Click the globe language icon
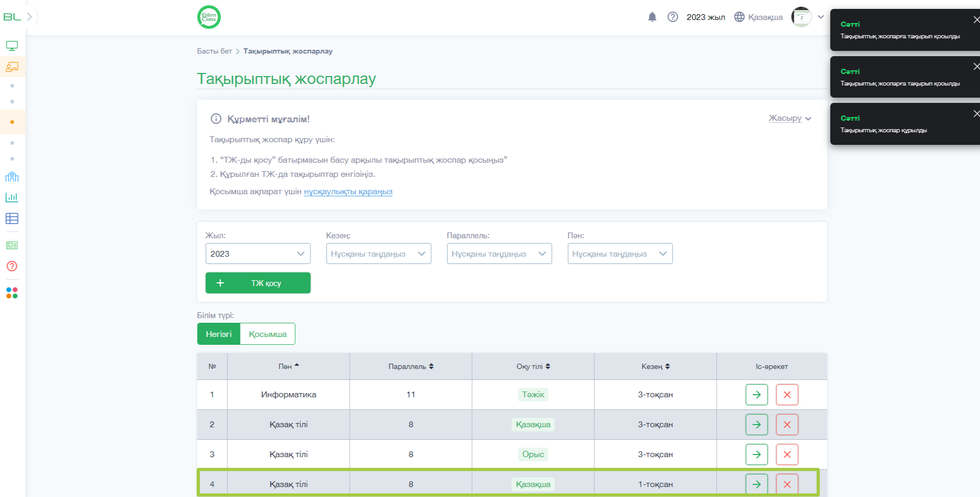Screen dimensions: 980x497 [x=740, y=17]
